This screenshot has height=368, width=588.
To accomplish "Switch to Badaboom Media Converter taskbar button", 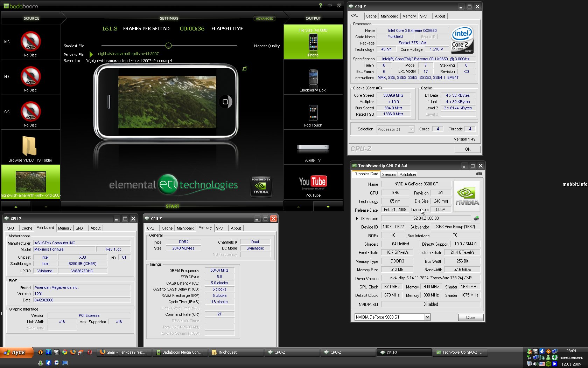I will 180,352.
